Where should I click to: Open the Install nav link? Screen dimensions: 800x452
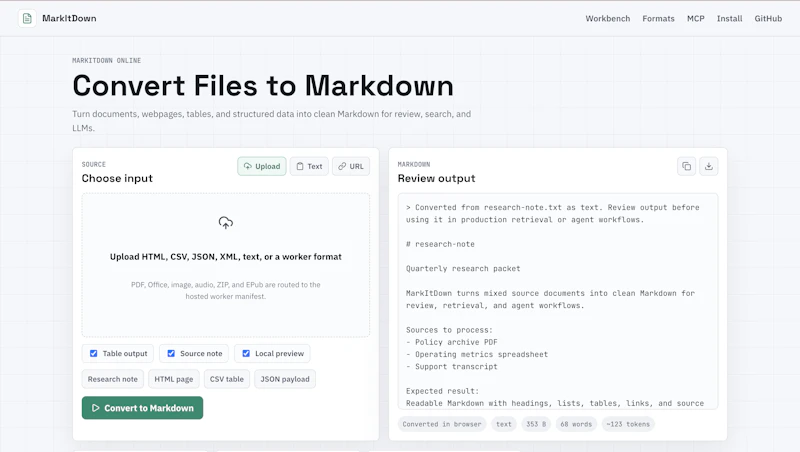coord(729,18)
